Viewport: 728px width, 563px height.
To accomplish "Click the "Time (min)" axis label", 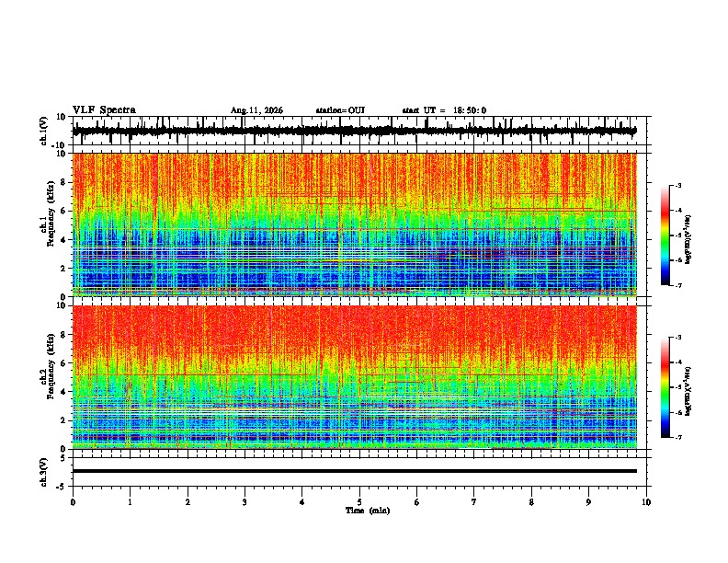I will click(x=368, y=511).
